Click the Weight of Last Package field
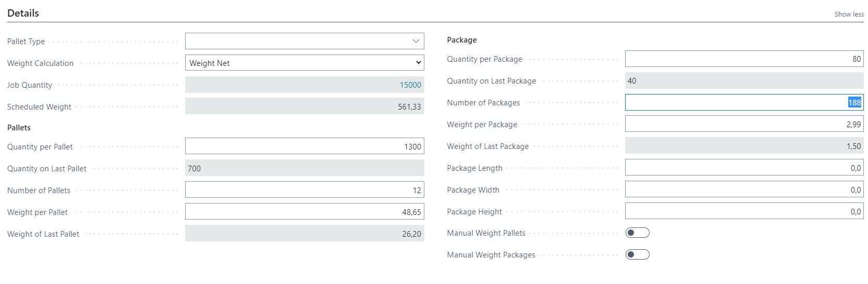This screenshot has width=868, height=284. [744, 146]
